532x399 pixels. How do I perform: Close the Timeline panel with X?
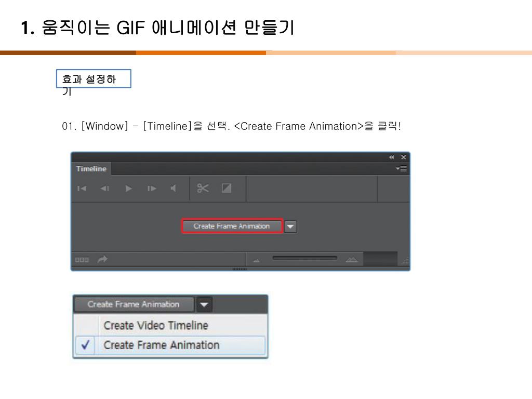pyautogui.click(x=403, y=157)
